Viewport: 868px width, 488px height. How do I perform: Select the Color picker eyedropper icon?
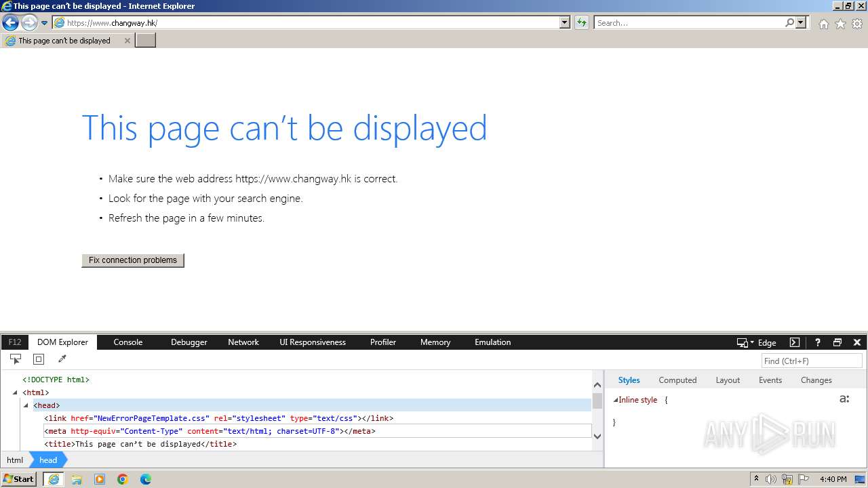pyautogui.click(x=62, y=359)
